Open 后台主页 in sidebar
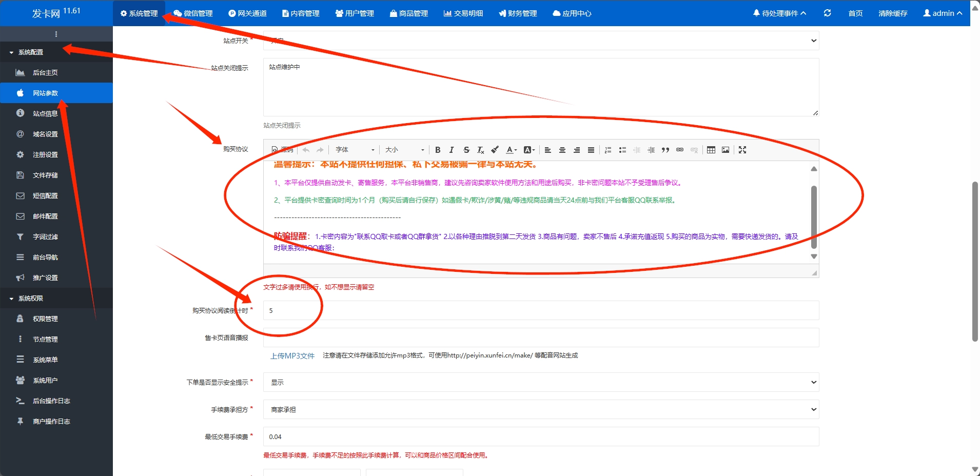 pos(56,72)
